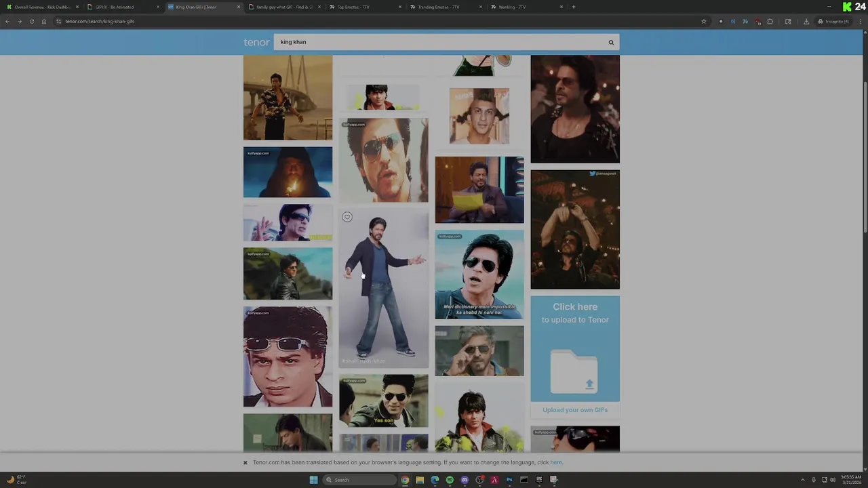Image resolution: width=868 pixels, height=488 pixels.
Task: Click the 'here' link in translation notice
Action: pos(556,463)
